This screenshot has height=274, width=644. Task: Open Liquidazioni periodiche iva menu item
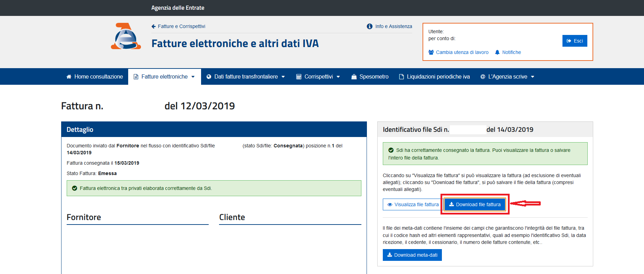[435, 76]
